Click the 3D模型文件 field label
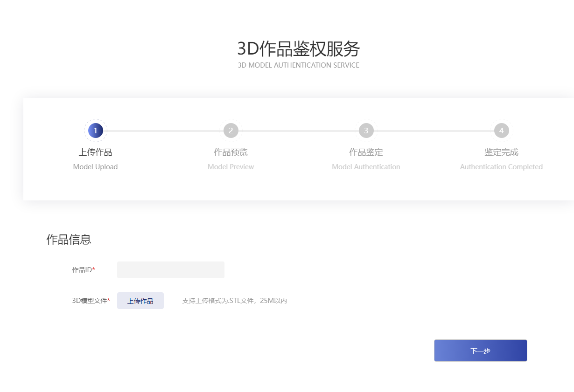 coord(91,301)
